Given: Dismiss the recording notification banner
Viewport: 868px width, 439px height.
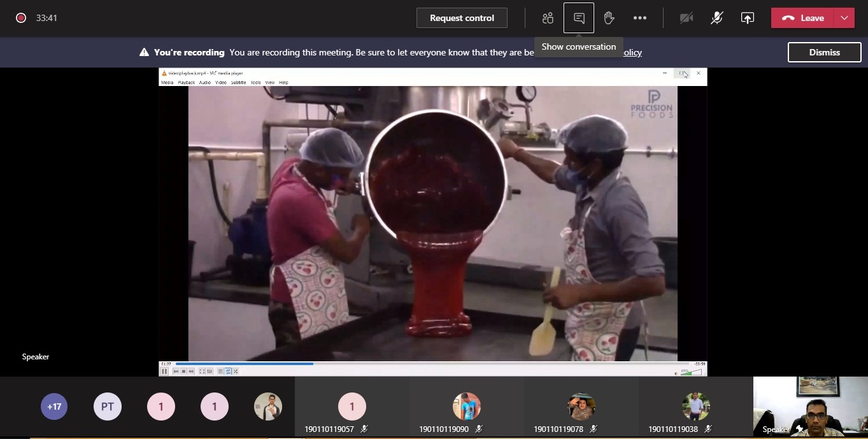Looking at the screenshot, I should coord(824,52).
